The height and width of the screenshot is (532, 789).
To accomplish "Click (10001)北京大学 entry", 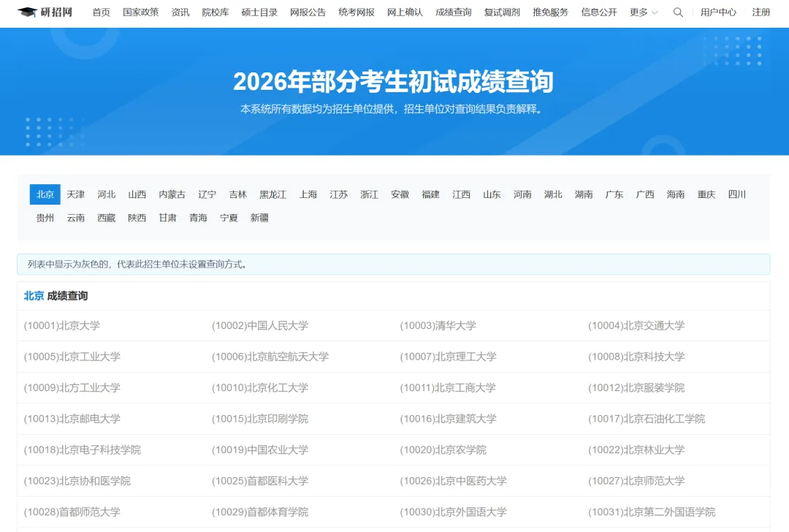I will (x=62, y=326).
